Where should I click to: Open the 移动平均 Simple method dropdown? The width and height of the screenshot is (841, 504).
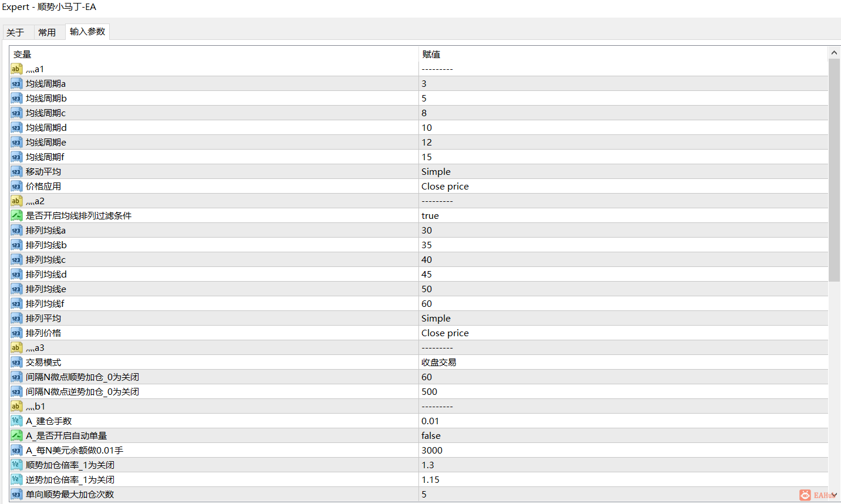coord(436,171)
